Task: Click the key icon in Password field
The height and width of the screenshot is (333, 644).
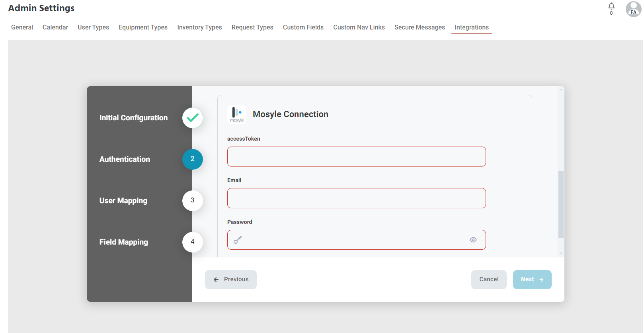Action: pos(238,240)
